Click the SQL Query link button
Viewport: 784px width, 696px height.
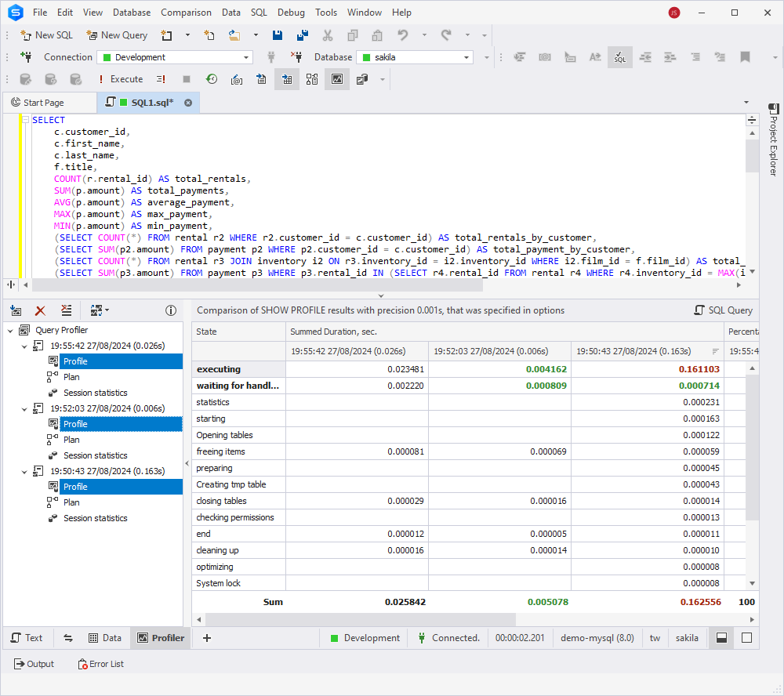[x=724, y=310]
